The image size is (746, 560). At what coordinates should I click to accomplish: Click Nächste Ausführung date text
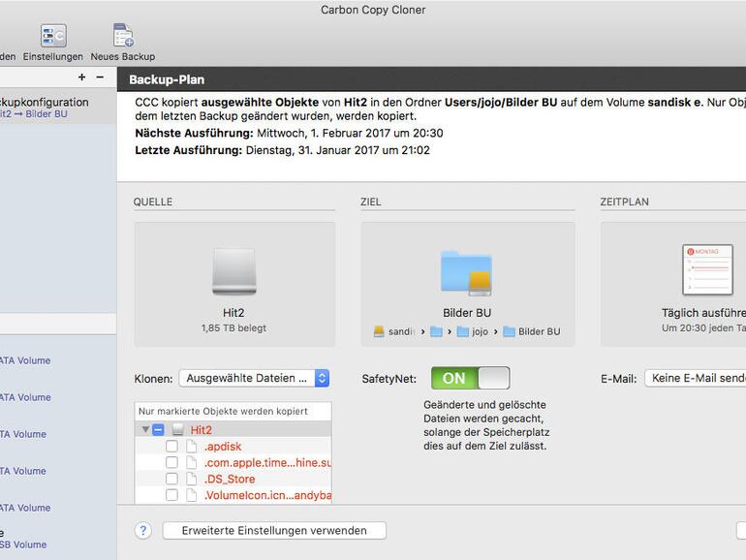[x=350, y=134]
